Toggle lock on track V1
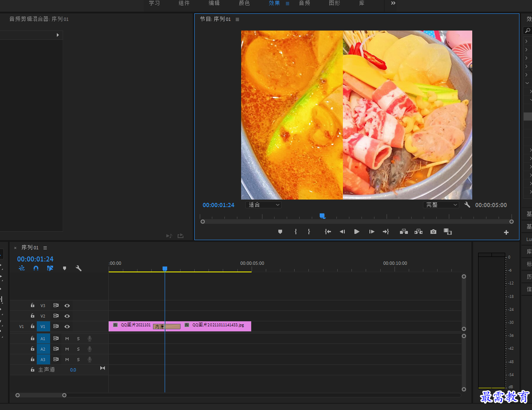 pos(33,326)
